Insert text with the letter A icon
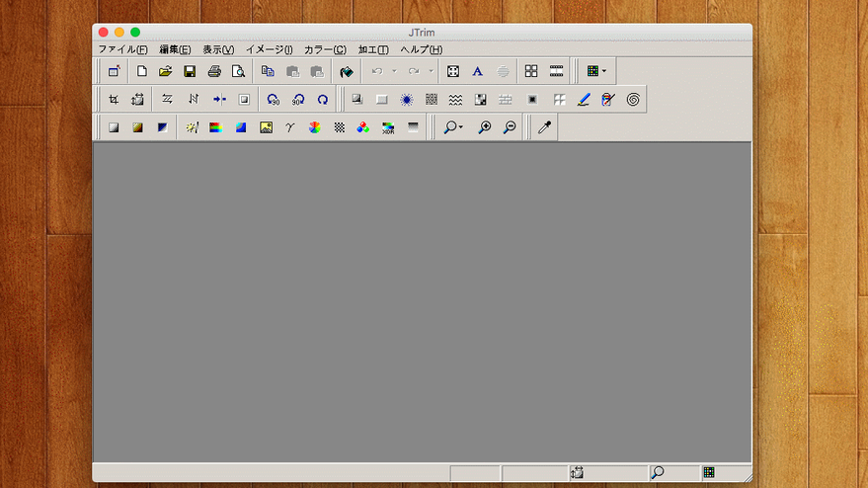The width and height of the screenshot is (868, 488). click(x=477, y=71)
